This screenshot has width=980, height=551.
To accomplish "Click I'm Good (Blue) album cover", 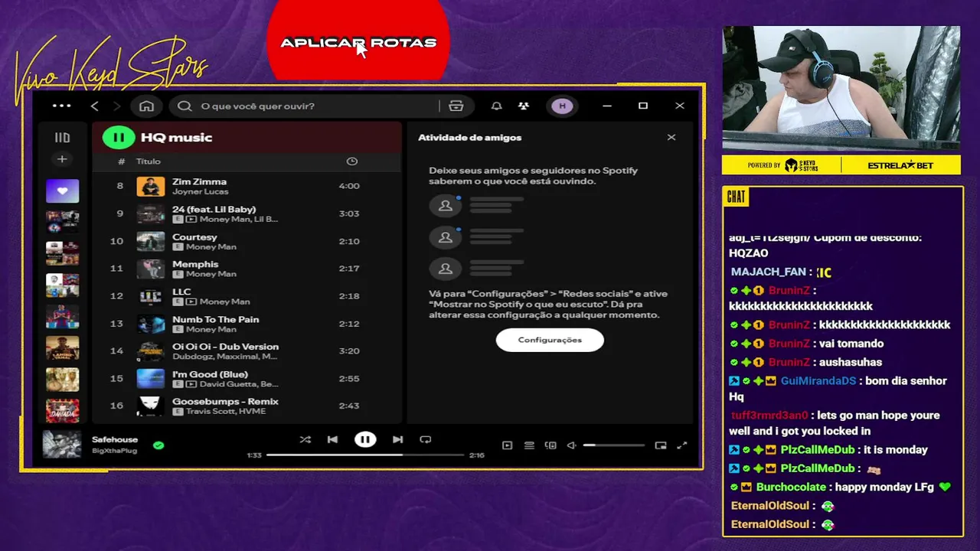I will pyautogui.click(x=151, y=379).
